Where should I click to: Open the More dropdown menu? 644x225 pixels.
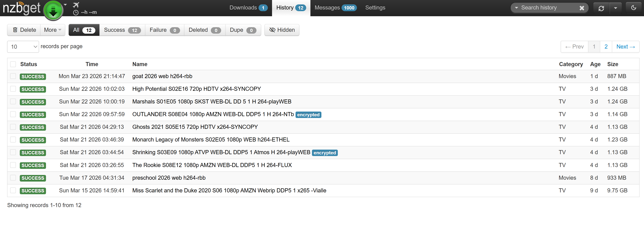tap(53, 30)
